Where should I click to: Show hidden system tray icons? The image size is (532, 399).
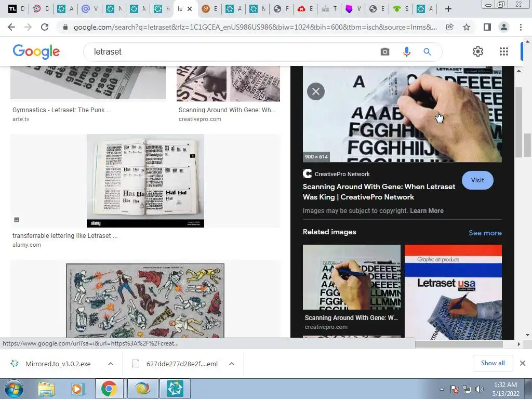(x=442, y=389)
